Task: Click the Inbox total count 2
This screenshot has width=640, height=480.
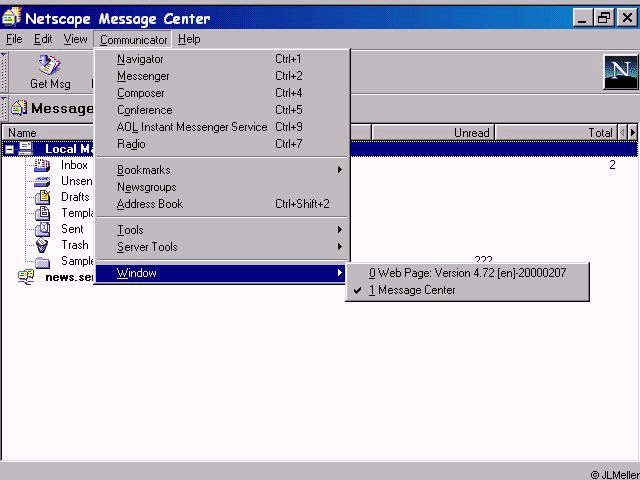Action: [612, 165]
